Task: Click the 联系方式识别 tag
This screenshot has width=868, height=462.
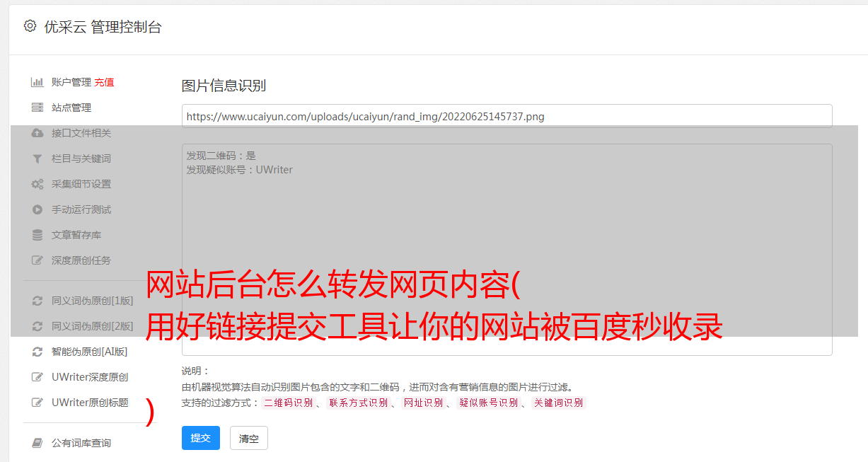Action: click(358, 403)
